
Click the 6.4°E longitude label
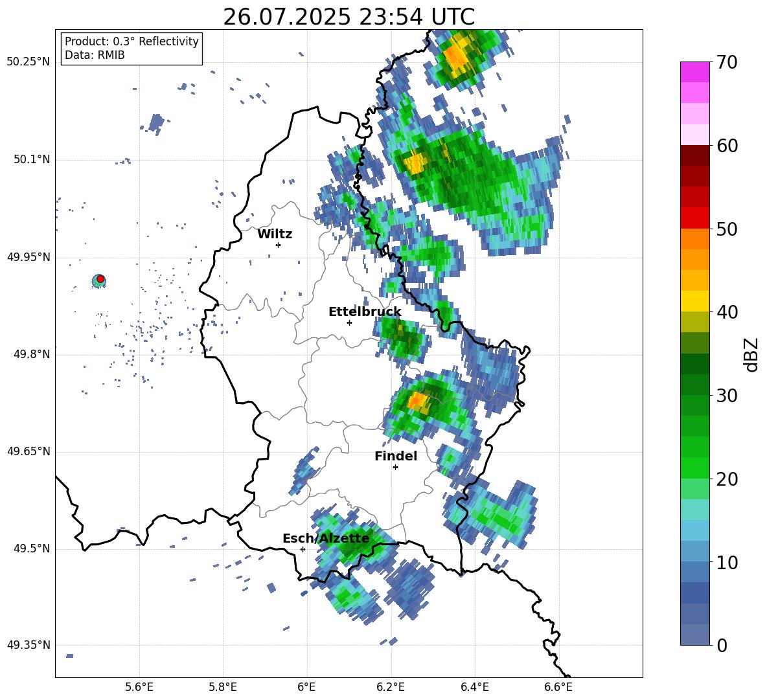tap(474, 687)
